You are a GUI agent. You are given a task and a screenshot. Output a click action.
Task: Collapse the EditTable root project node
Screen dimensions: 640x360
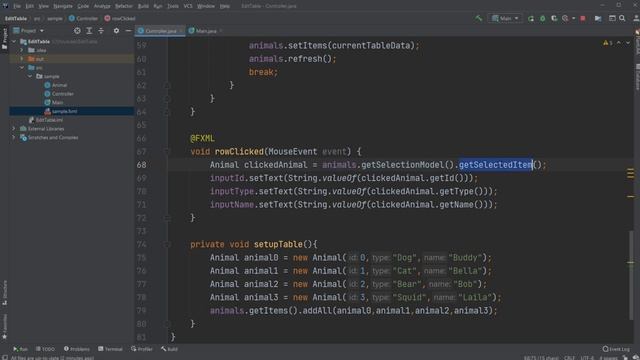click(14, 42)
